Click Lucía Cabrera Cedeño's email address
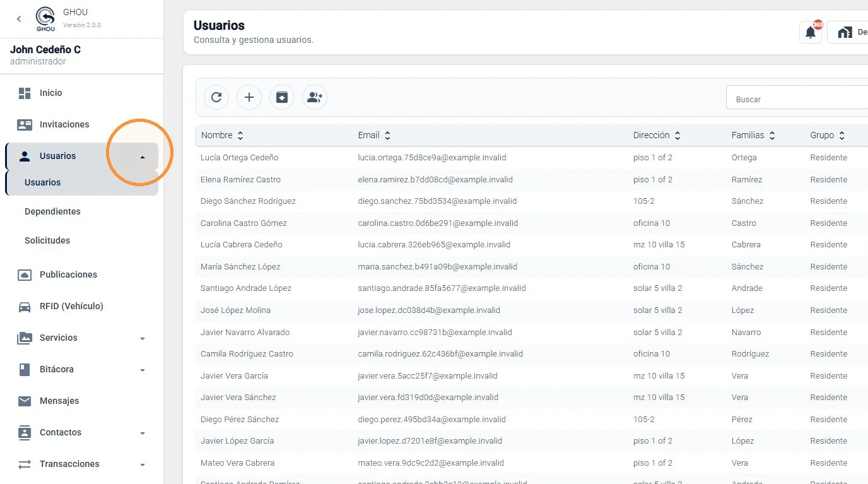Viewport: 868px width, 484px height. pyautogui.click(x=434, y=244)
